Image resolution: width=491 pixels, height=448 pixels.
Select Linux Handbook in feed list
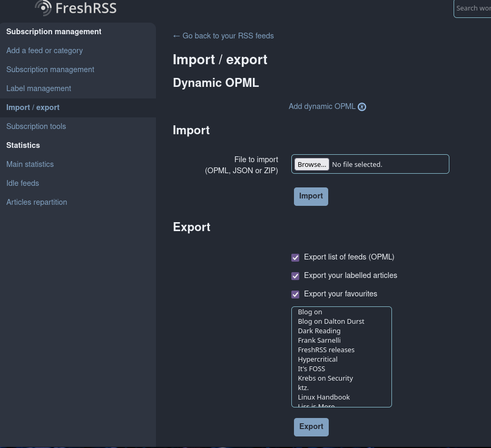324,397
